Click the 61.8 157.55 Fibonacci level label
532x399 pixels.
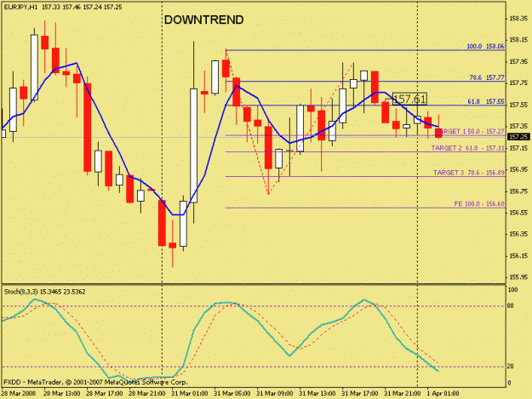coord(486,101)
